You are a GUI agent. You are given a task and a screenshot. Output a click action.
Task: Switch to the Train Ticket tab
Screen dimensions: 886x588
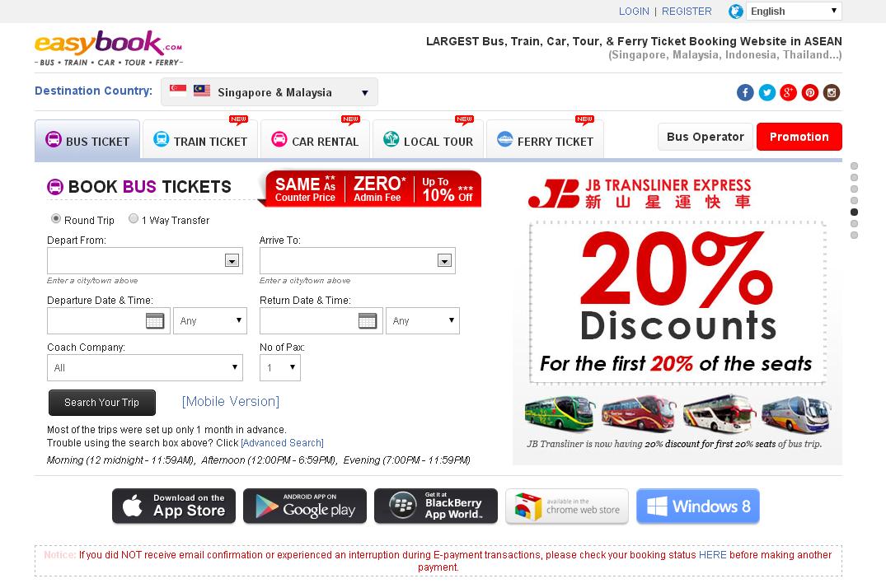click(200, 139)
